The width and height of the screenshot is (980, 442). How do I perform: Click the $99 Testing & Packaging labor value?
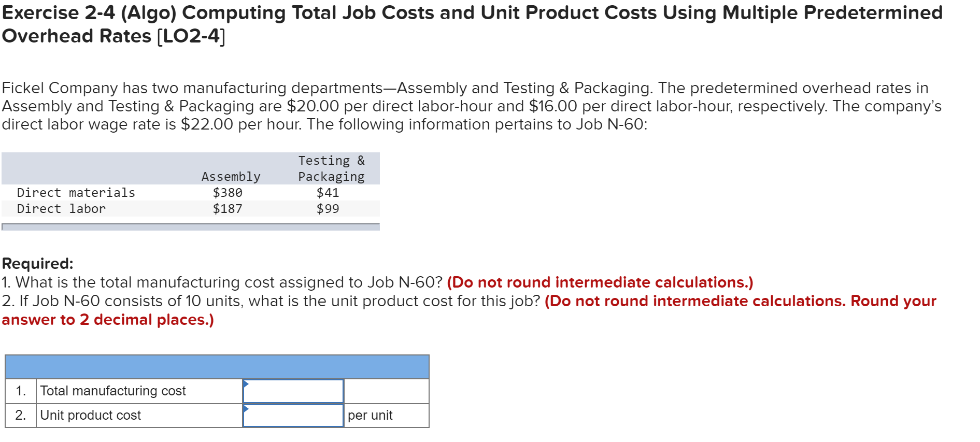click(327, 208)
